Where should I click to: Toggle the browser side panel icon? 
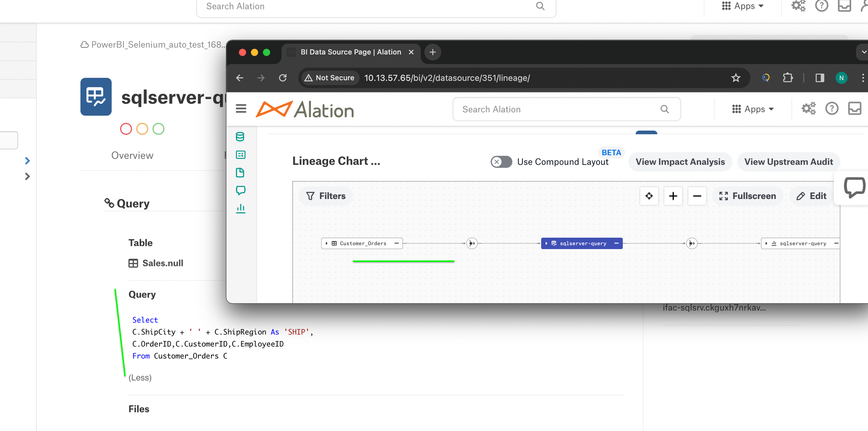click(820, 78)
